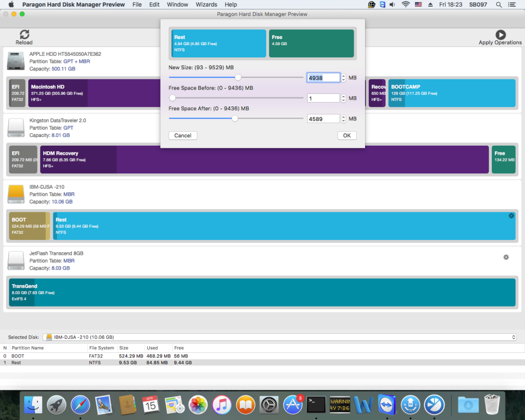The width and height of the screenshot is (525, 420).
Task: Open gear menu for JetFlash Transcend disk
Action: (506, 257)
